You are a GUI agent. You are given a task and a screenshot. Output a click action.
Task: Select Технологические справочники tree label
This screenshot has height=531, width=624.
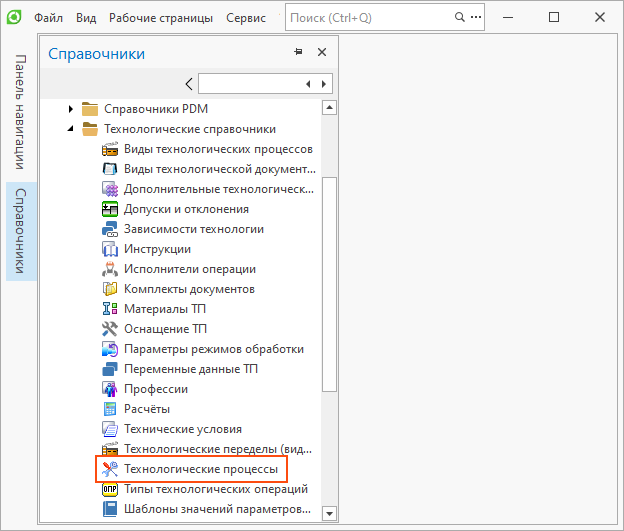(x=190, y=129)
